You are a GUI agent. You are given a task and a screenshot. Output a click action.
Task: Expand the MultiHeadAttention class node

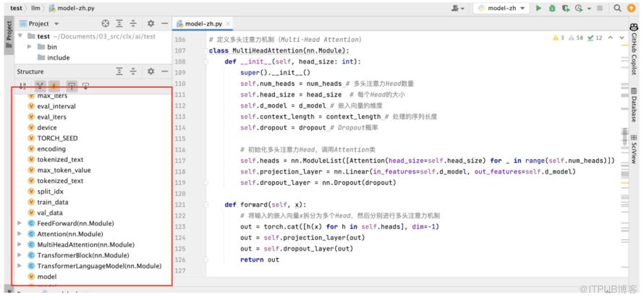[x=20, y=245]
